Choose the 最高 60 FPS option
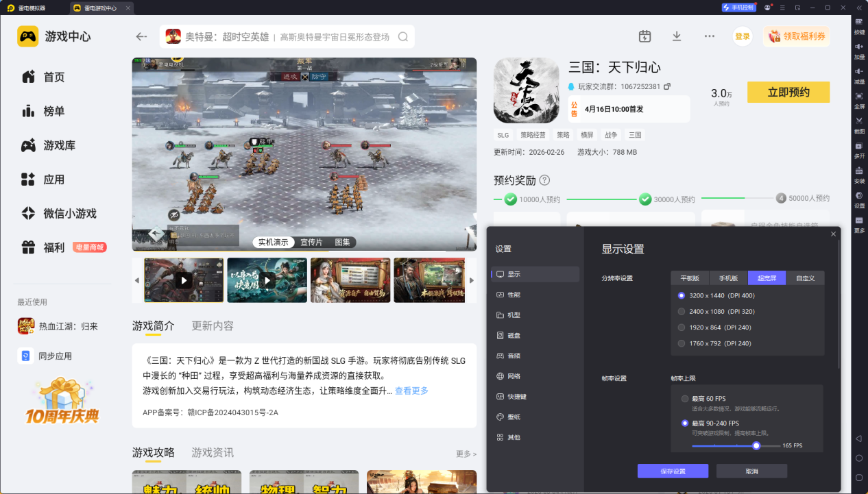 [x=685, y=399]
